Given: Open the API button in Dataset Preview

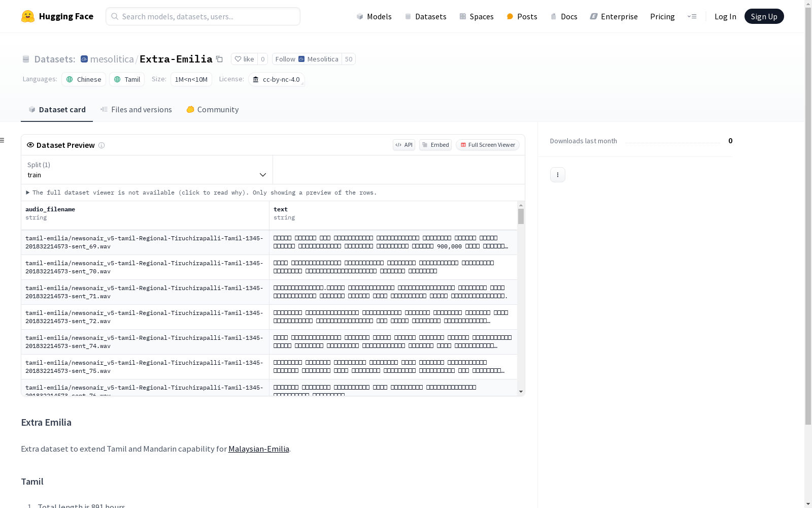Looking at the screenshot, I should [404, 145].
